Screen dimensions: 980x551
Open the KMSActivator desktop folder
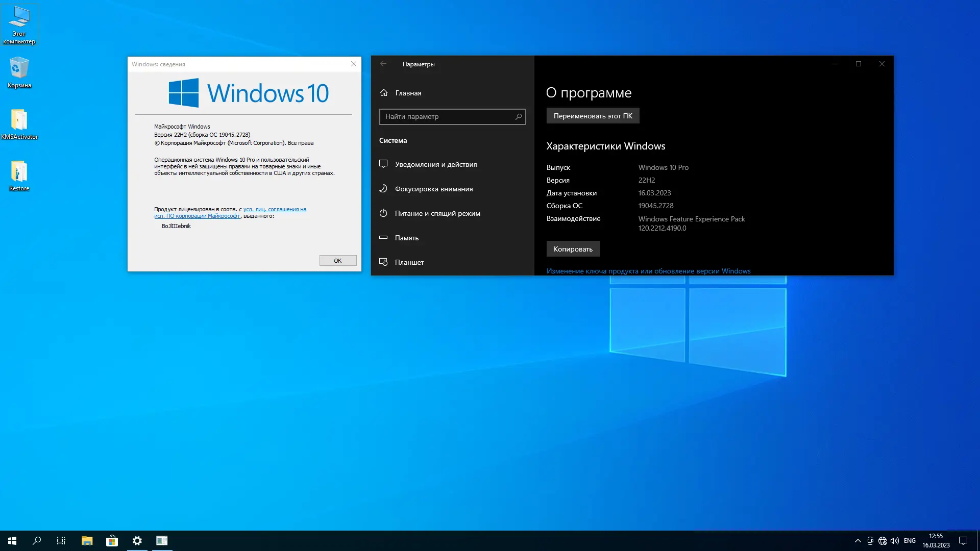pyautogui.click(x=19, y=123)
